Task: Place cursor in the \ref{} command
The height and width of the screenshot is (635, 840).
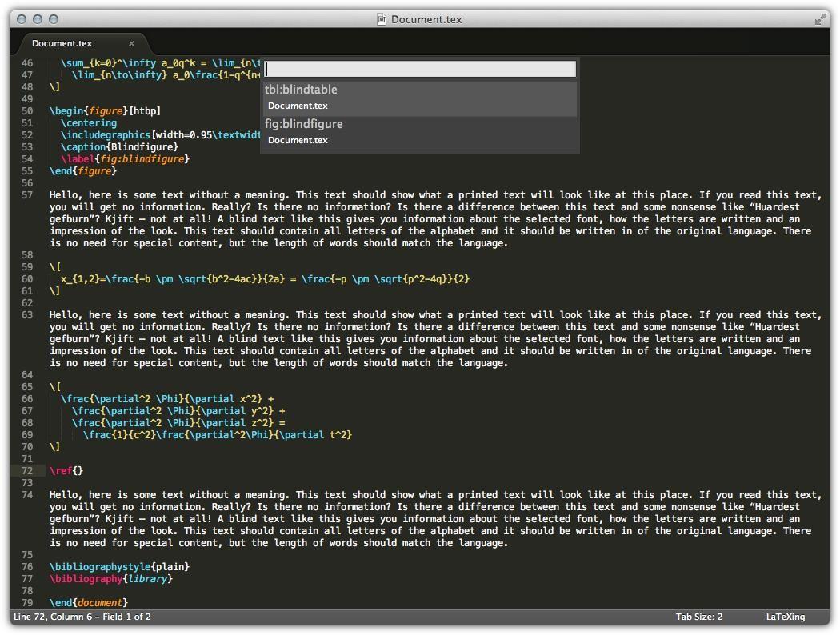Action: click(78, 471)
